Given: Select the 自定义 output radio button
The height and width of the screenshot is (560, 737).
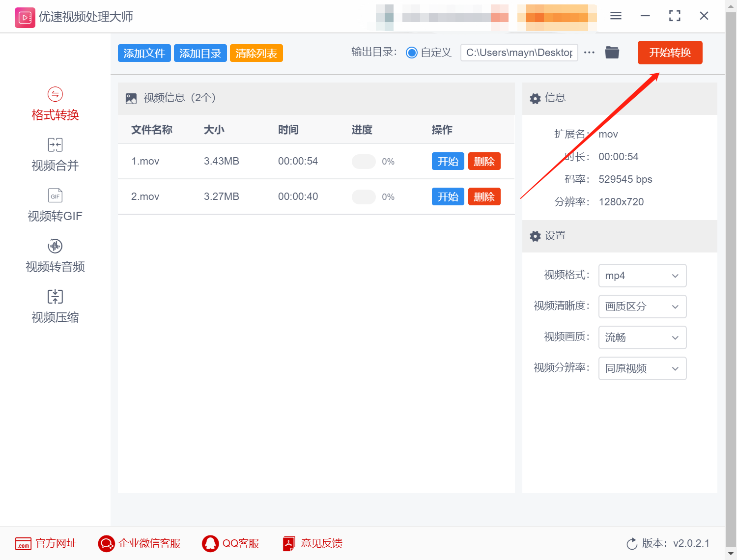Looking at the screenshot, I should (412, 53).
